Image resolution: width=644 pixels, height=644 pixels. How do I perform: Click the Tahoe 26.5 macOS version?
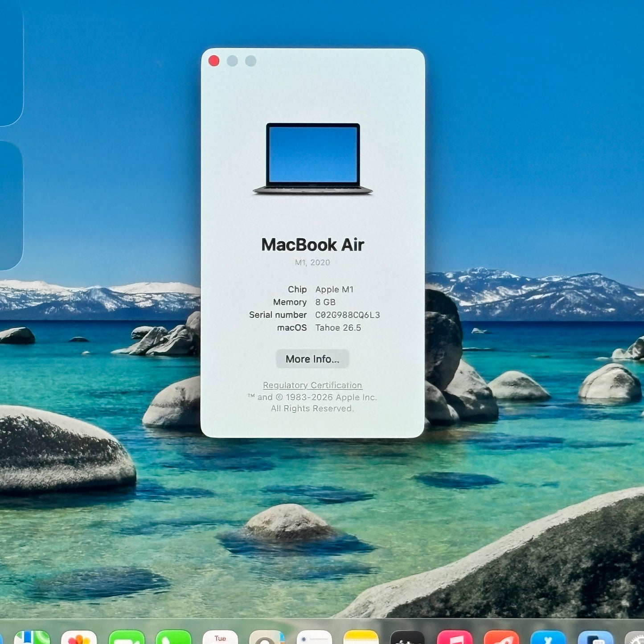pos(338,328)
